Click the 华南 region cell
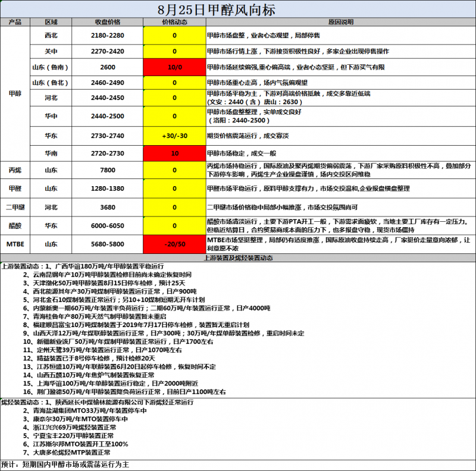The image size is (476, 471). click(x=51, y=153)
